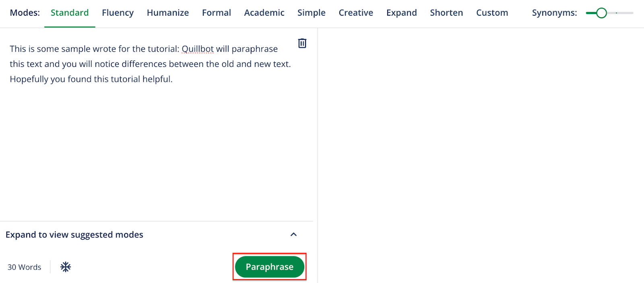Click the right end of Synonyms slider
Screen dimensions: 644x283
click(x=631, y=13)
